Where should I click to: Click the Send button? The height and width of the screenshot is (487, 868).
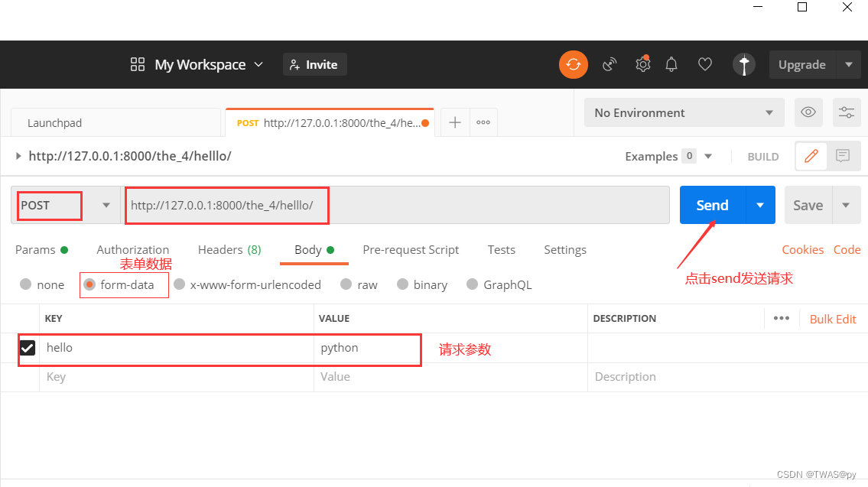(x=711, y=205)
